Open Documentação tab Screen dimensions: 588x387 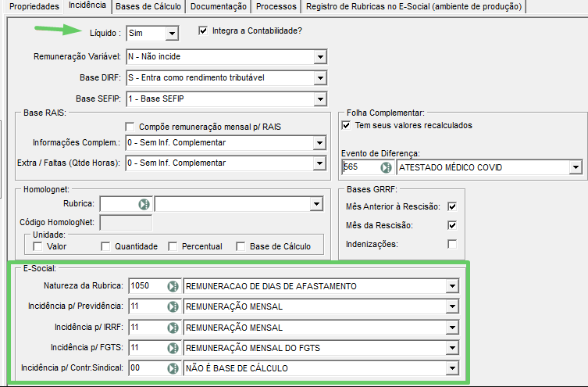pyautogui.click(x=219, y=7)
